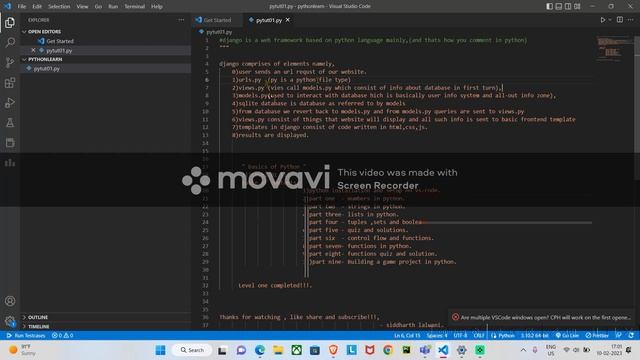Click Ln 6, Col 15 cursor position

coord(407,336)
